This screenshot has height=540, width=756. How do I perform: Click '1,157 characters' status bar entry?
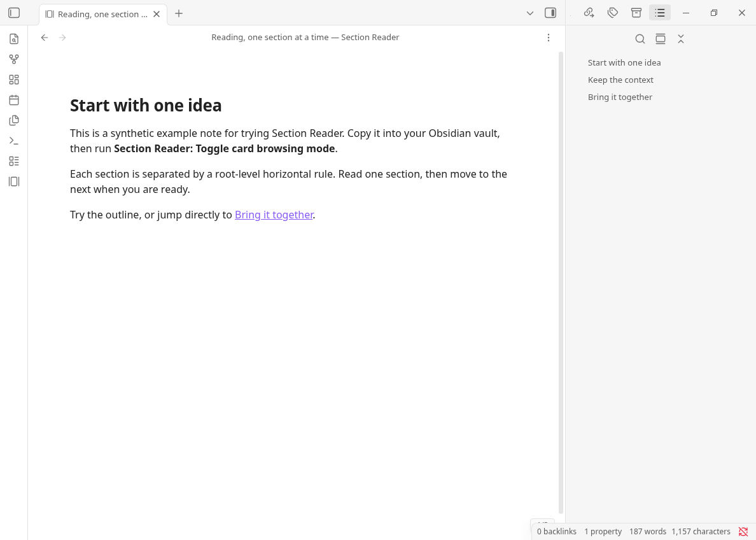(x=701, y=531)
